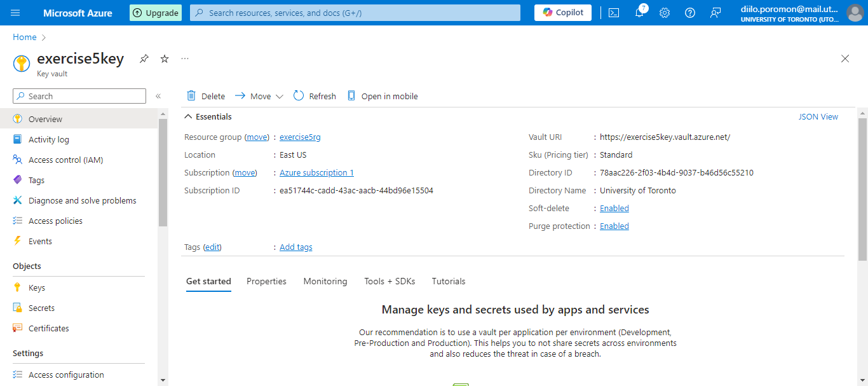This screenshot has width=868, height=386.
Task: Refresh the key vault overview
Action: (x=315, y=96)
